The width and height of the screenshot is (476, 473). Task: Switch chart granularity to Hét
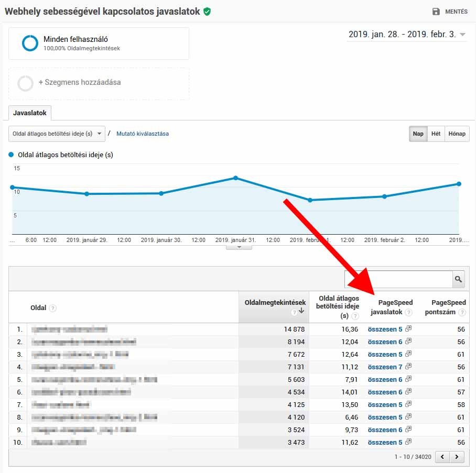pos(436,134)
